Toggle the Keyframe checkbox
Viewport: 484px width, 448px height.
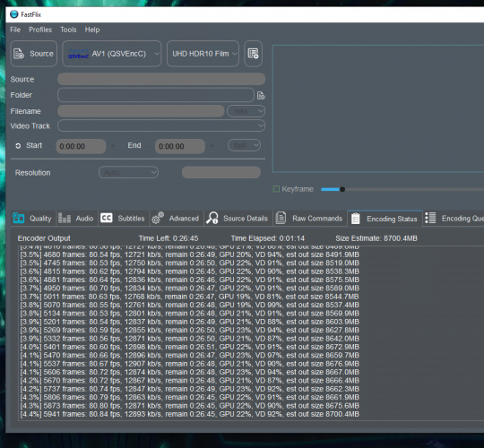tap(277, 189)
